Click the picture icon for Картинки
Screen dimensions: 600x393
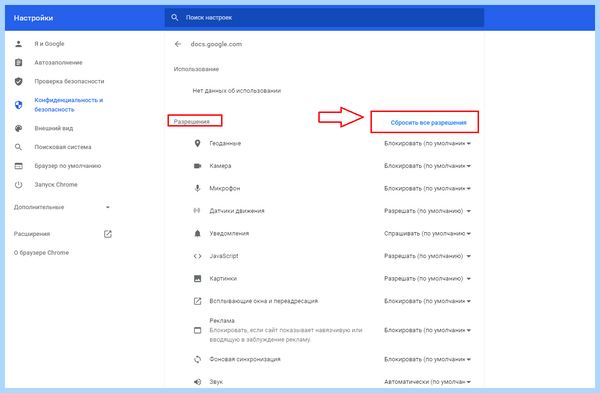[x=197, y=279]
